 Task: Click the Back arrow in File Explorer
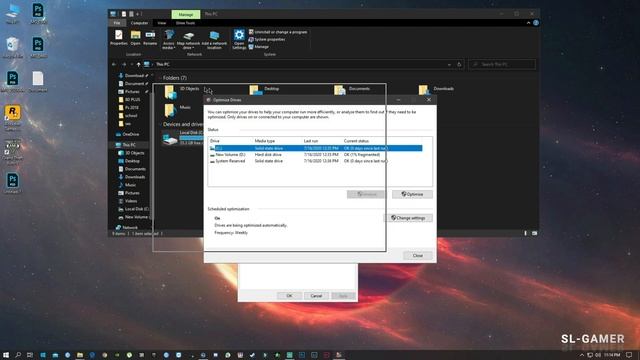(114, 64)
